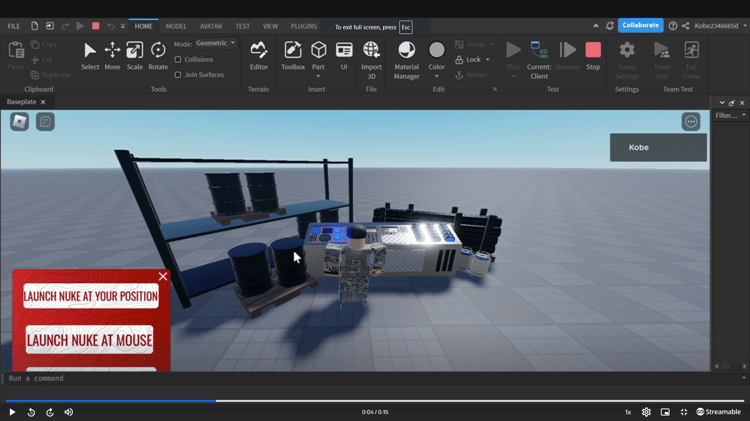Enable the Collisions checkbox
750x421 pixels.
(x=178, y=59)
